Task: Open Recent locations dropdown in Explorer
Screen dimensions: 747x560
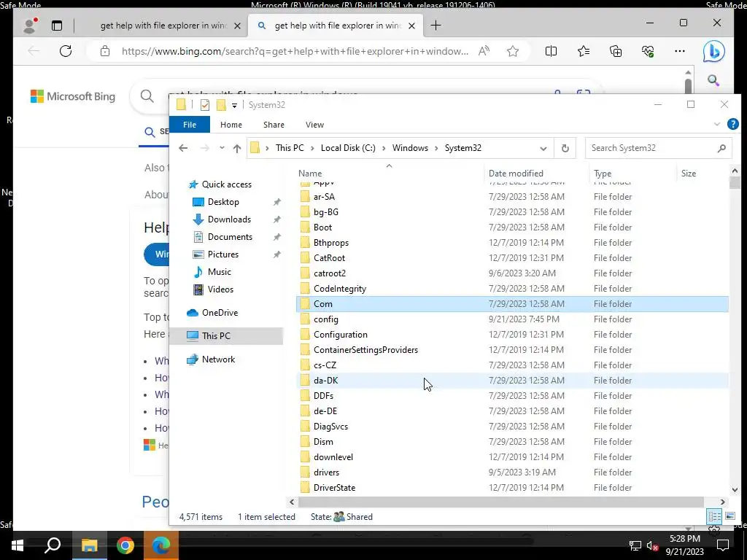Action: [x=222, y=148]
